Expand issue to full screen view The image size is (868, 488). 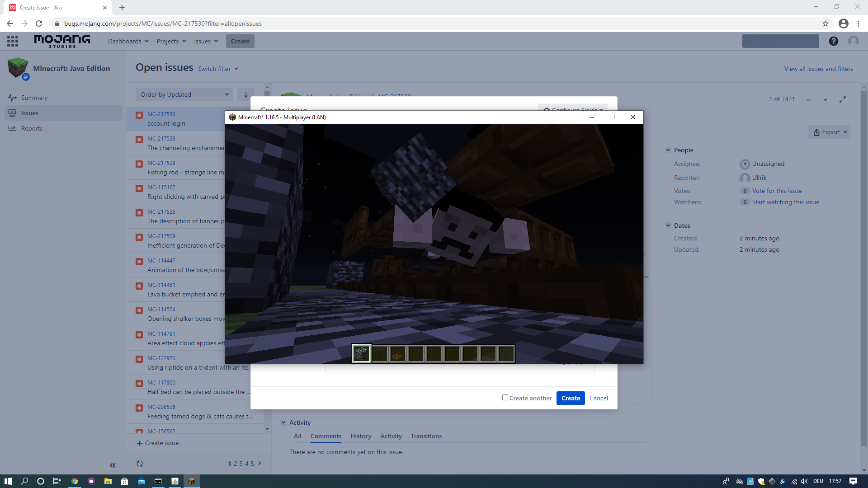pyautogui.click(x=843, y=99)
